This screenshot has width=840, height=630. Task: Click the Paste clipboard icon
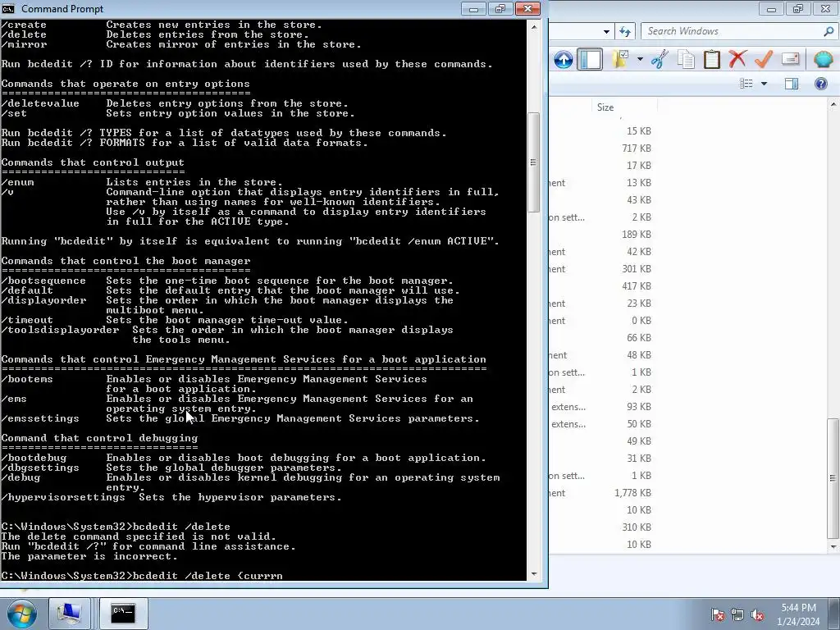(x=711, y=59)
